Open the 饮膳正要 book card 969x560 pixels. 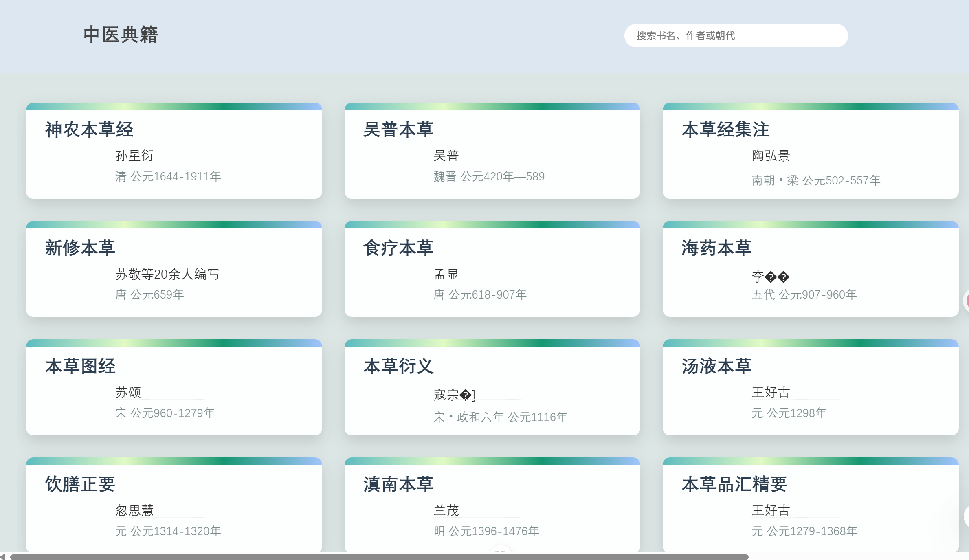point(174,506)
